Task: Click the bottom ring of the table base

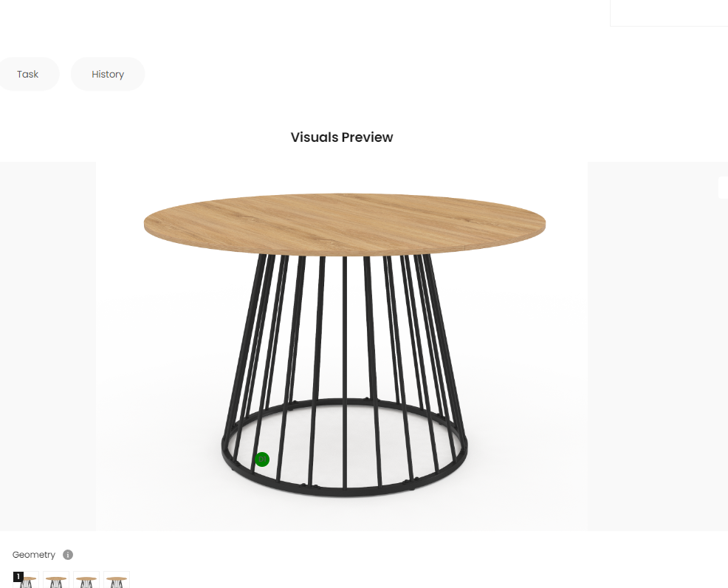Action: (x=345, y=491)
